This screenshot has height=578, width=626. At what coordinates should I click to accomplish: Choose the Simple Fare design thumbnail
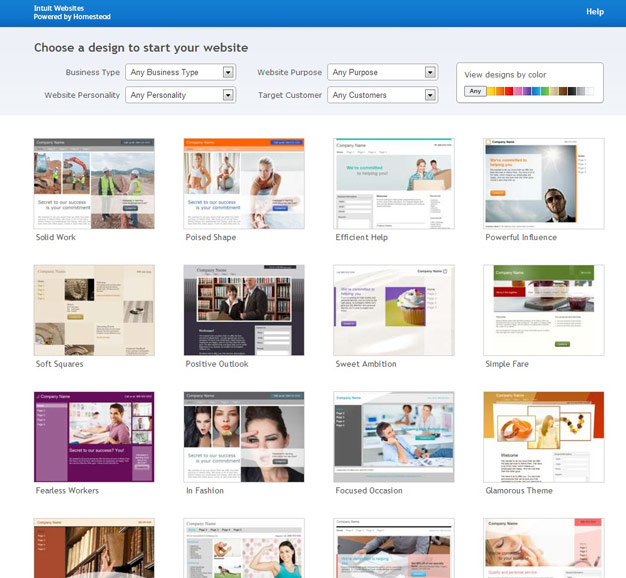(x=544, y=310)
